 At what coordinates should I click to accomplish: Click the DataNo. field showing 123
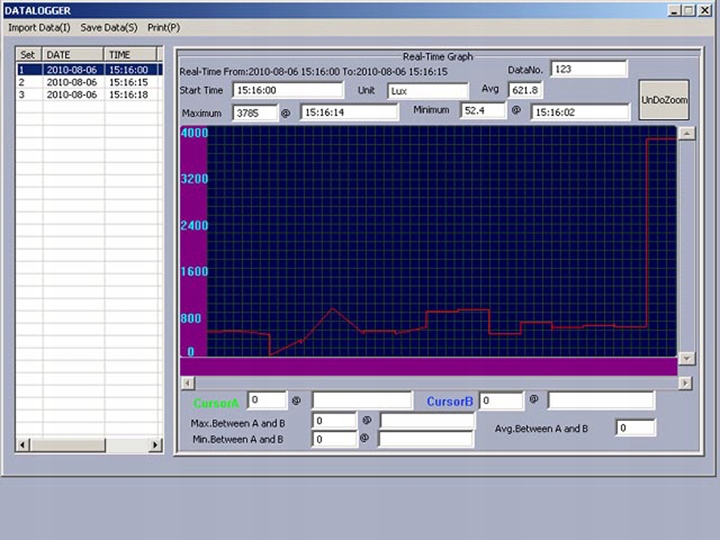coord(588,69)
